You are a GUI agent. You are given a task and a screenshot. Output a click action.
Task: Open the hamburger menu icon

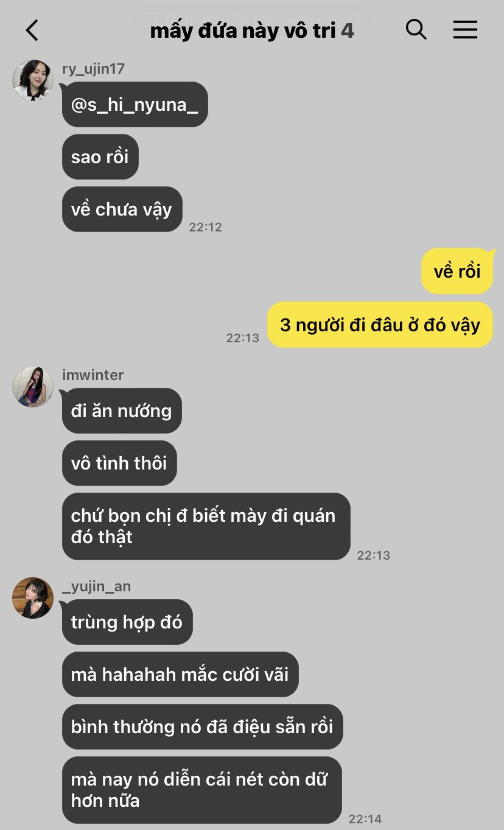pos(465,29)
